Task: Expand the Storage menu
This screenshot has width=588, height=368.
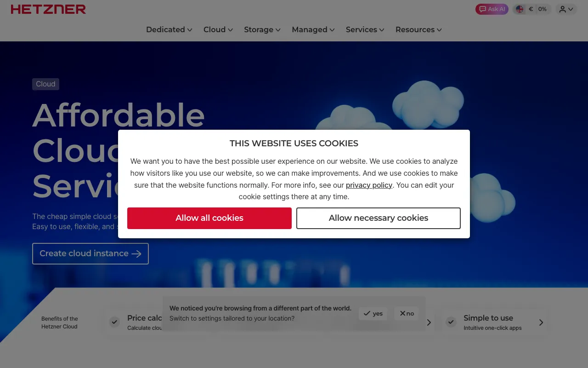Action: (x=262, y=29)
